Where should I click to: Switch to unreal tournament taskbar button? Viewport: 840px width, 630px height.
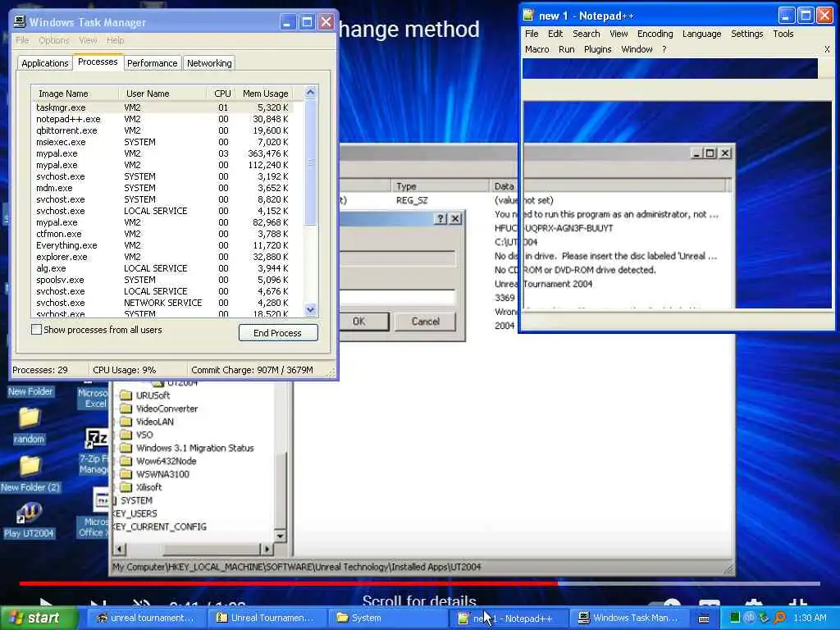144,618
